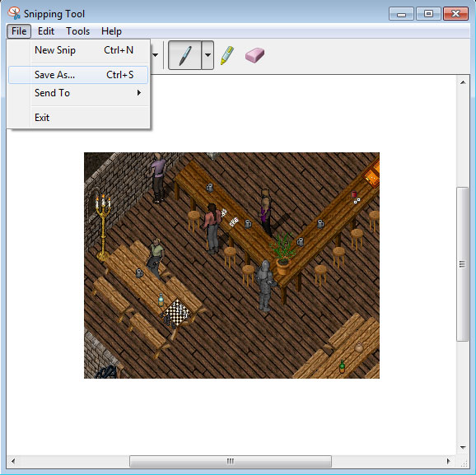Choose Exit from the File menu

[78, 118]
